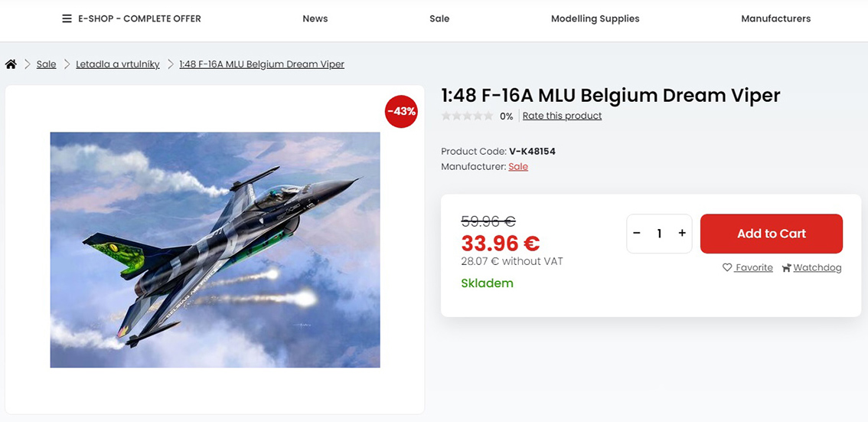Open the News menu item

point(315,18)
